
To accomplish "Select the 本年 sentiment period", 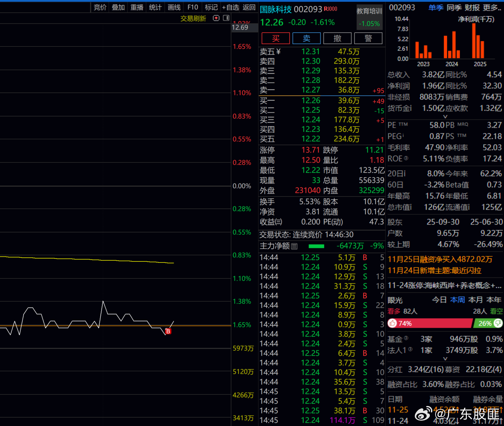I will (x=494, y=300).
